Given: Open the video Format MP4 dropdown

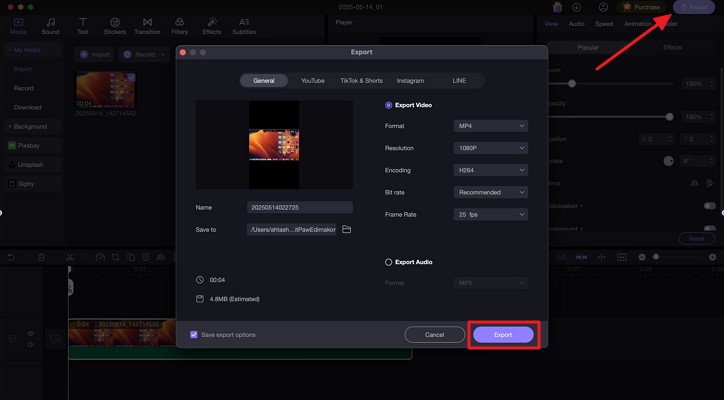Looking at the screenshot, I should [x=490, y=126].
